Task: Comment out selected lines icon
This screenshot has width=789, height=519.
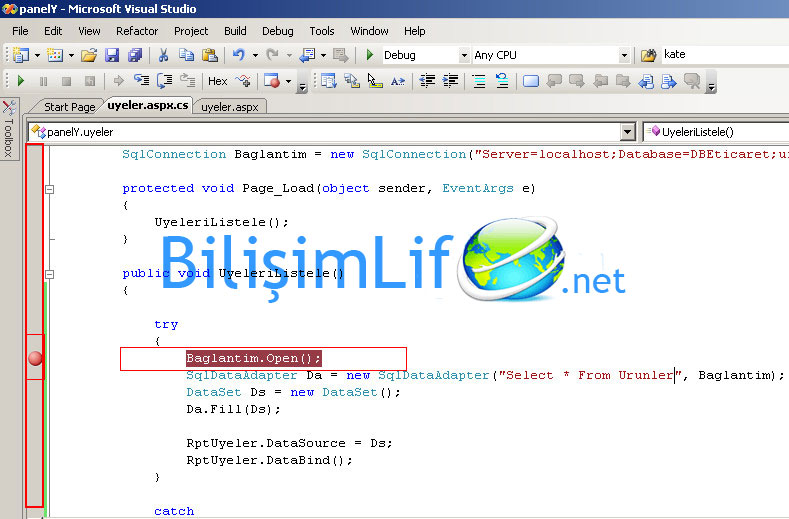Action: click(479, 81)
